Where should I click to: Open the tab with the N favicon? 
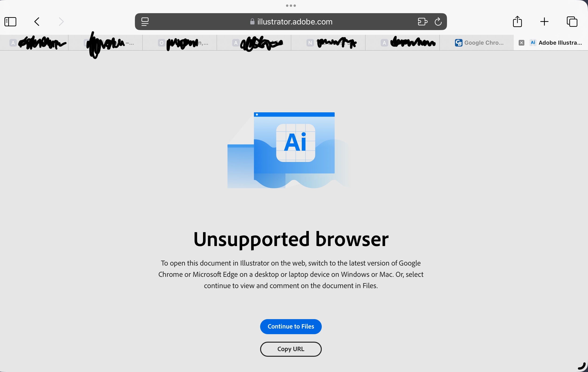pyautogui.click(x=328, y=43)
